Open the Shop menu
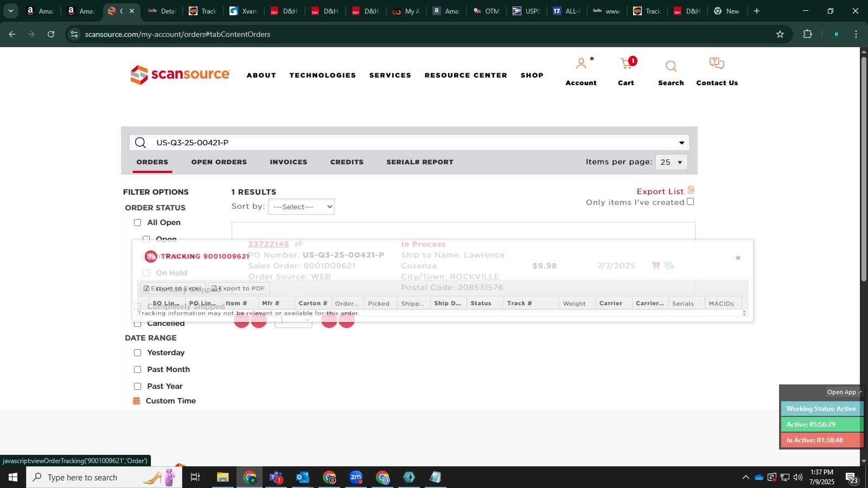This screenshot has width=868, height=488. tap(532, 75)
